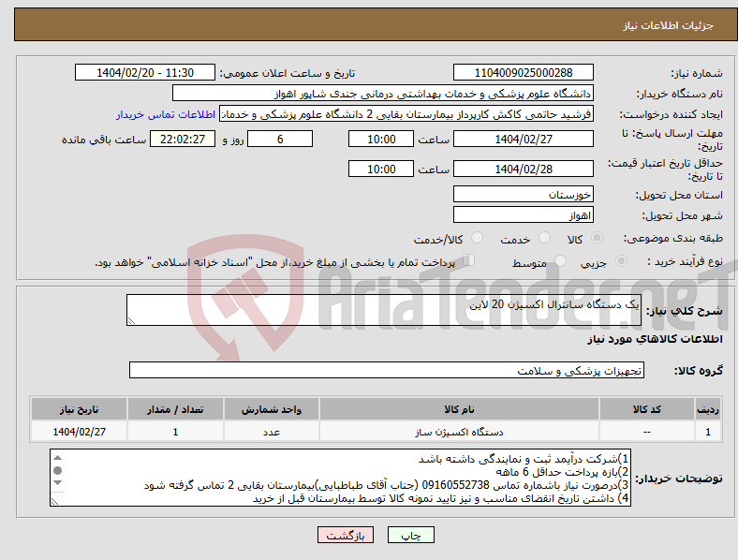This screenshot has height=560, width=738.
Task: Select the متوسط purchase type radio
Action: (560, 260)
